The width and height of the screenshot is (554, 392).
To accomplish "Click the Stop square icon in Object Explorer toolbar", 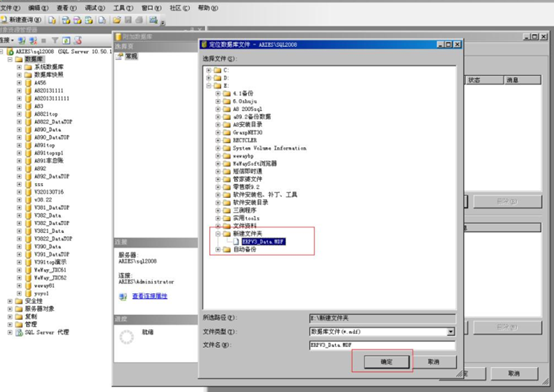I will click(x=44, y=41).
